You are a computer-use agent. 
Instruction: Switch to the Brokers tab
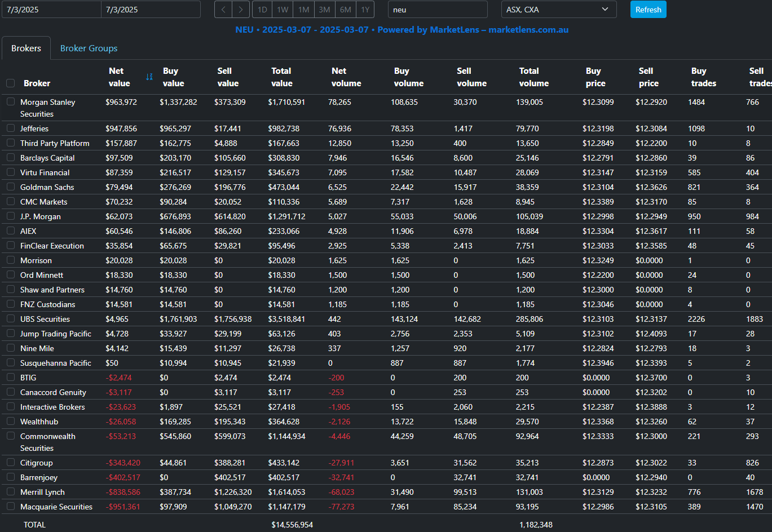point(26,48)
